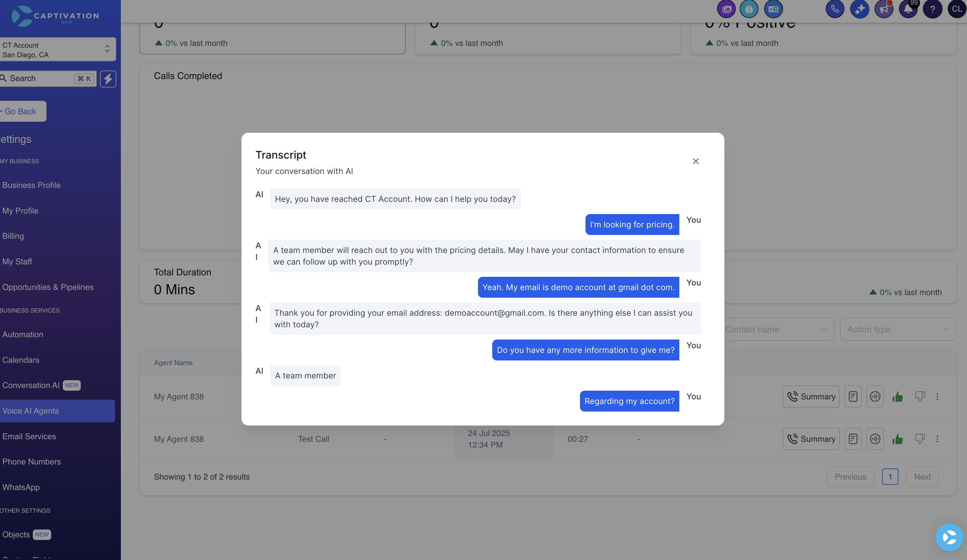The width and height of the screenshot is (967, 560).
Task: Click the Agent Name column header
Action: point(173,362)
